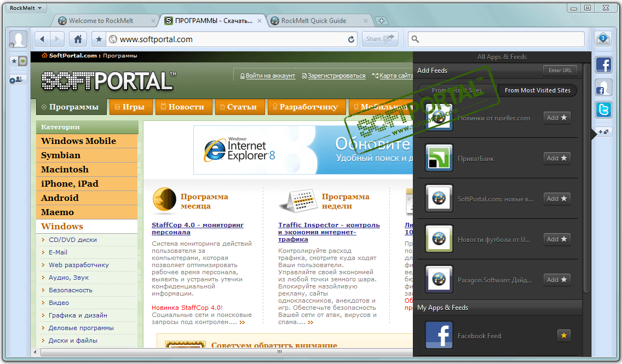622x364 pixels.
Task: Select Android category
Action: click(87, 198)
